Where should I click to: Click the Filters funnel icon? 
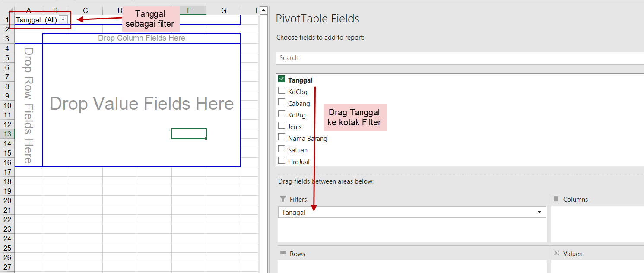point(283,199)
